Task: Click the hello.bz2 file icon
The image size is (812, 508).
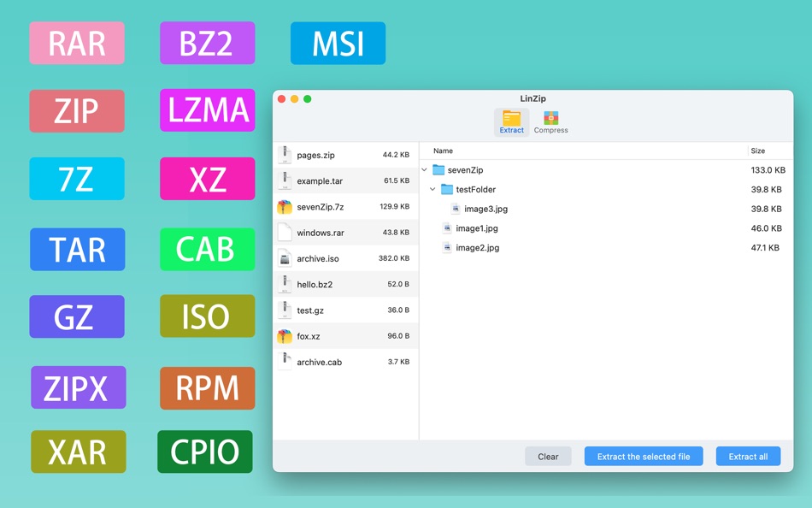Action: [x=285, y=284]
